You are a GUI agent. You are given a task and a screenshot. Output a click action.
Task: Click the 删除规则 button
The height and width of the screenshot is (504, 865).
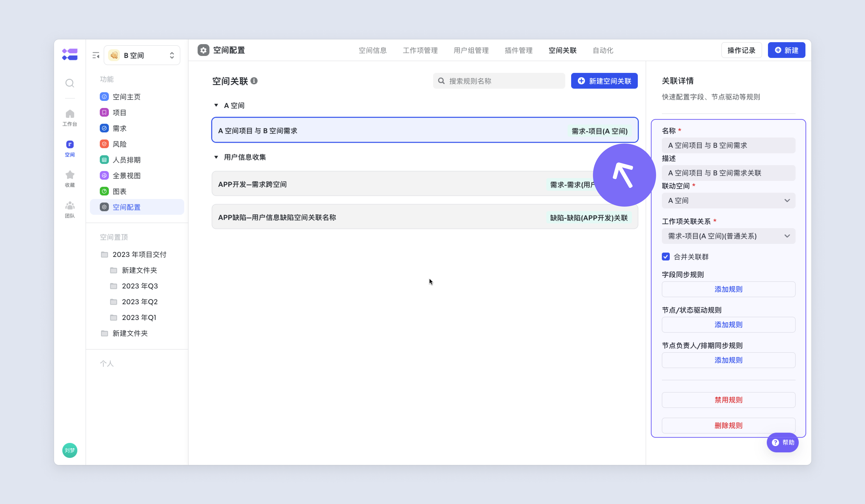728,426
